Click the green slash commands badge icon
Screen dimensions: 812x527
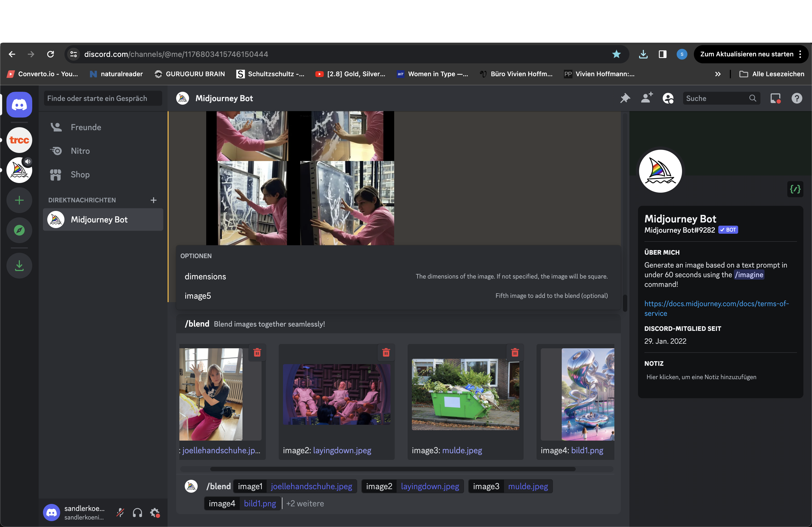795,189
